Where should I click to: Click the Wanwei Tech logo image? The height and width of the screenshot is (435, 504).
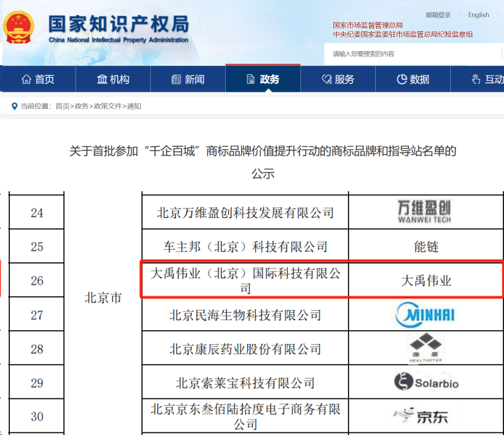424,211
